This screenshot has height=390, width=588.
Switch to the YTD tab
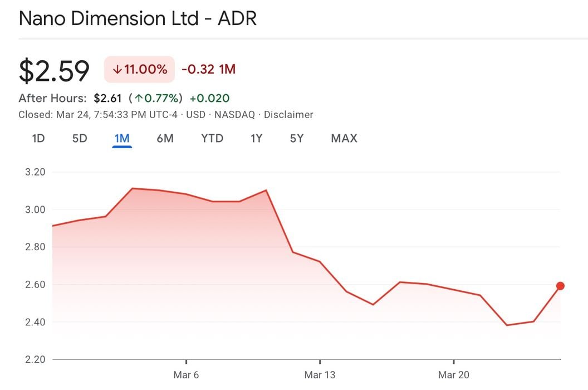[212, 138]
